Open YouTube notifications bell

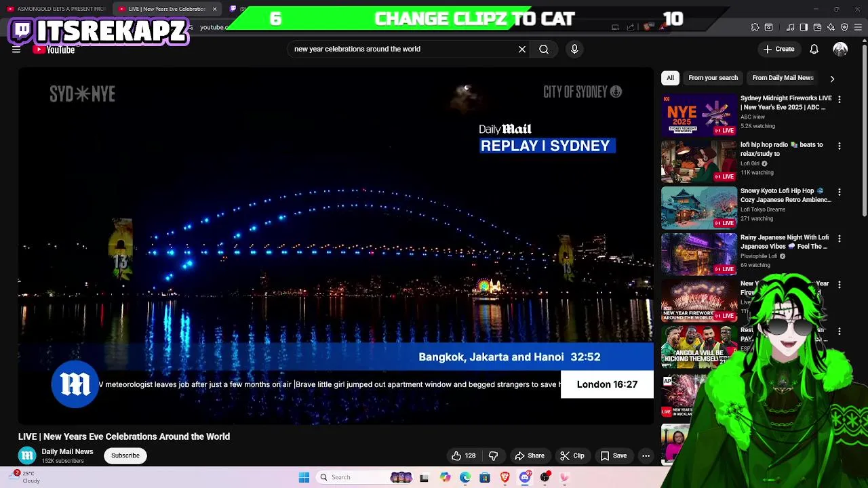[x=814, y=49]
